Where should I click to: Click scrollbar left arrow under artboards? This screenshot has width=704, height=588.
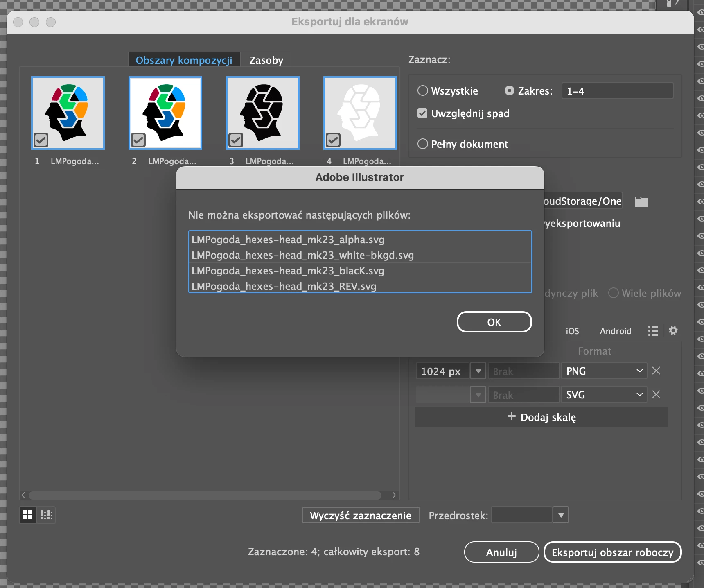coord(23,495)
